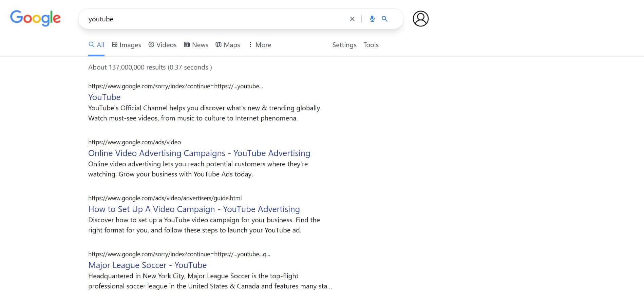
Task: Switch to the Images tab
Action: (x=127, y=45)
